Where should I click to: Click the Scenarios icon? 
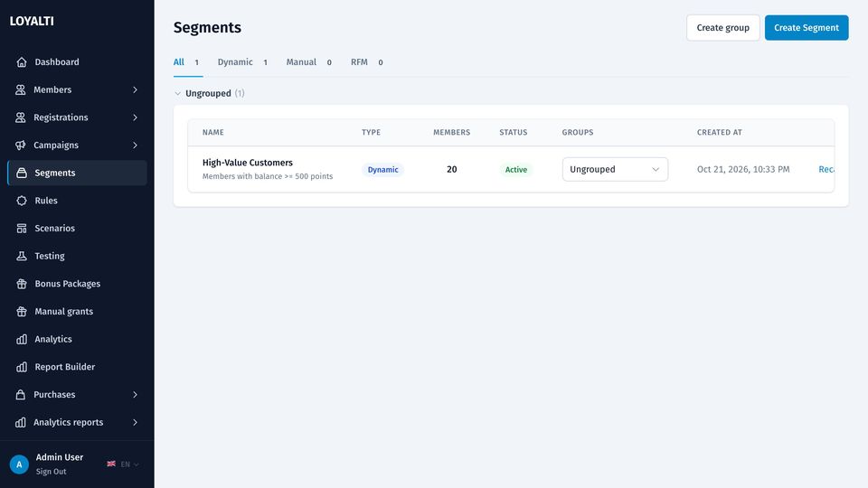(22, 228)
